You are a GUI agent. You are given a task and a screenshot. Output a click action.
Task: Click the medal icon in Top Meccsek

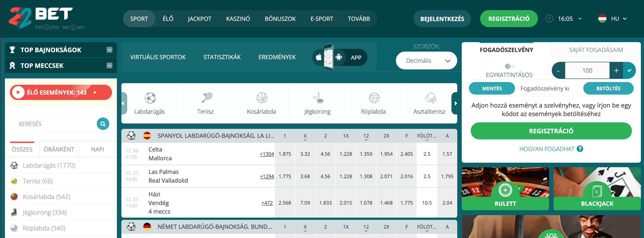pos(12,66)
